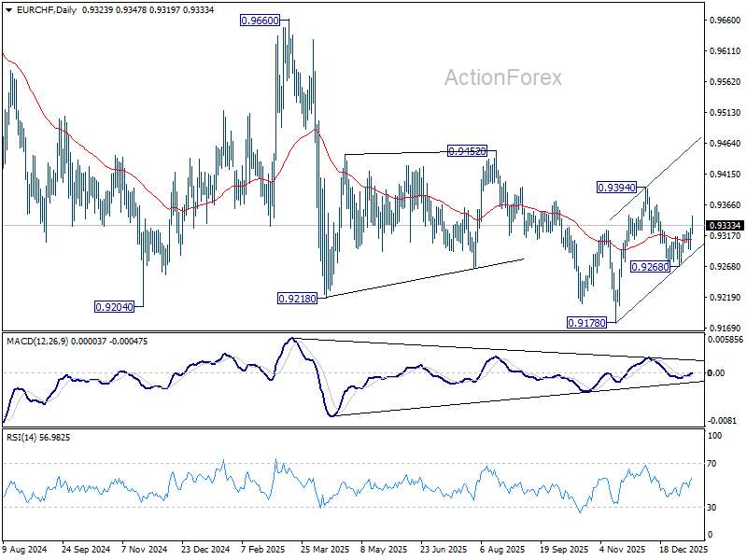Click the RSI(14) indicator label

pos(21,438)
